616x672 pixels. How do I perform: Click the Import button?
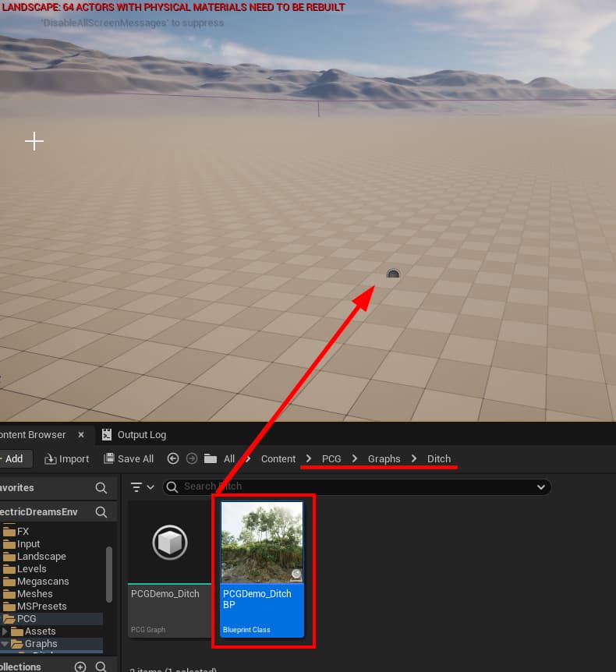point(67,458)
